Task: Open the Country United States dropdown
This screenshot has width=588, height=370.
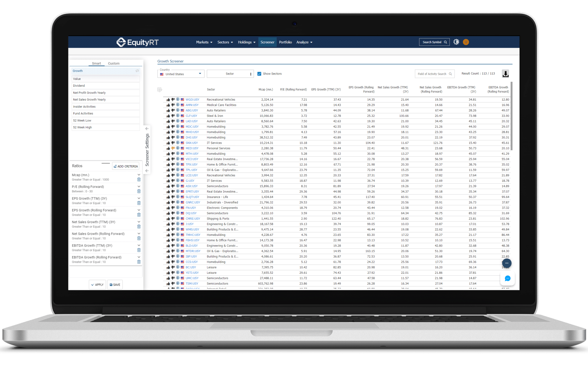Action: point(181,74)
